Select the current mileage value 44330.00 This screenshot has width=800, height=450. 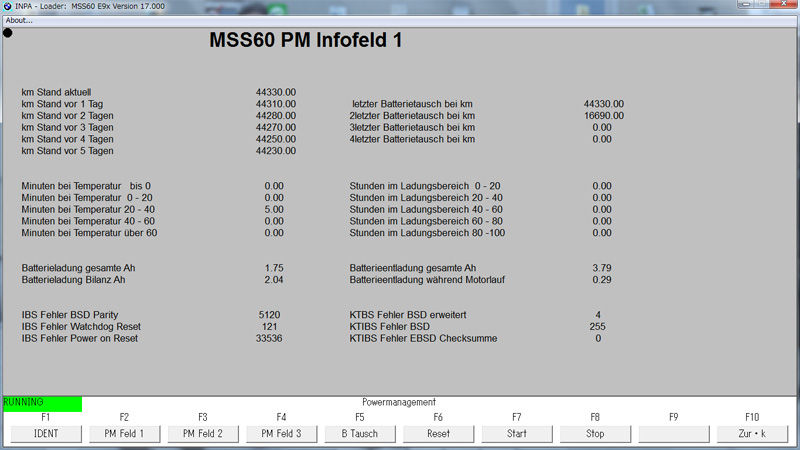pos(276,92)
